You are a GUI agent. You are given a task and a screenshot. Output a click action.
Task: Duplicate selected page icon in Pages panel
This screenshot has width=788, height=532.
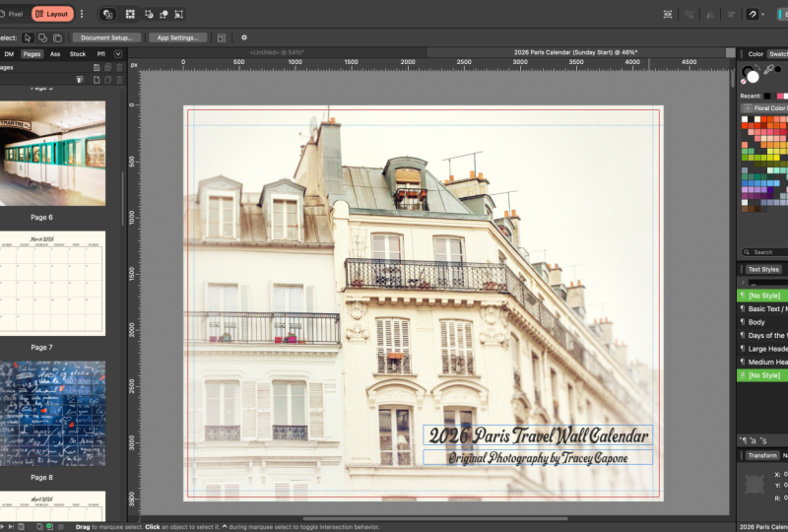pyautogui.click(x=107, y=80)
